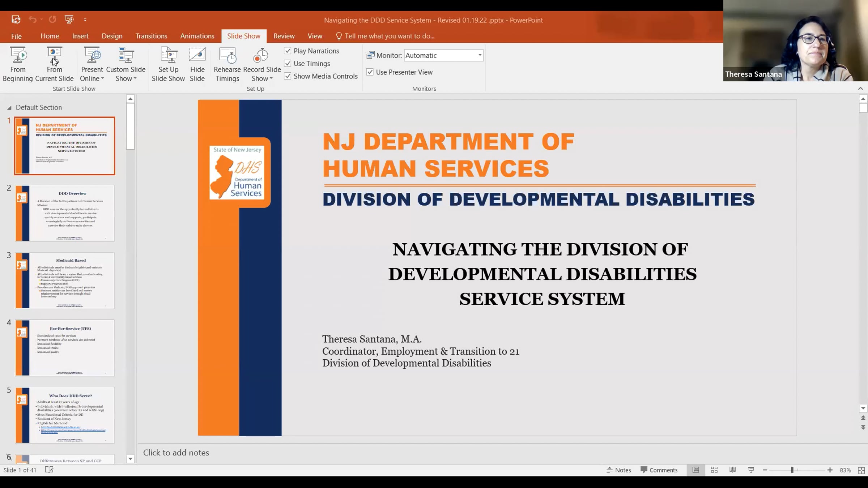Go to the Transitions tab

point(151,36)
